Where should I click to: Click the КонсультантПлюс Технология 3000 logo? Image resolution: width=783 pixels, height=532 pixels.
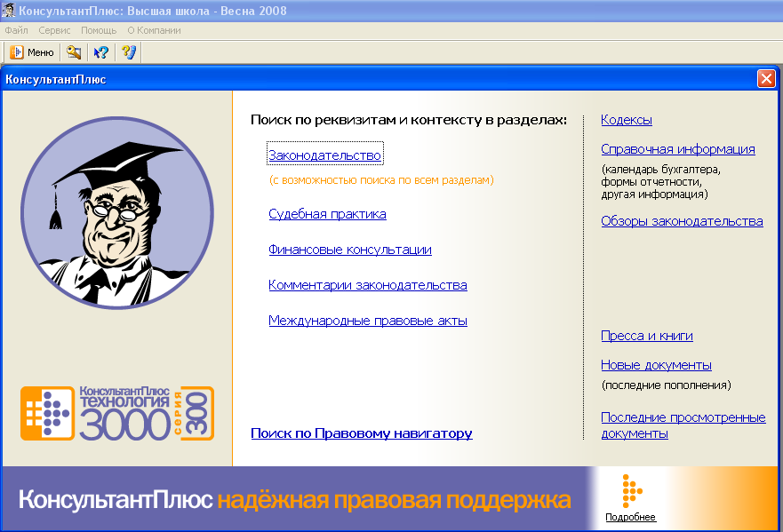click(x=117, y=413)
